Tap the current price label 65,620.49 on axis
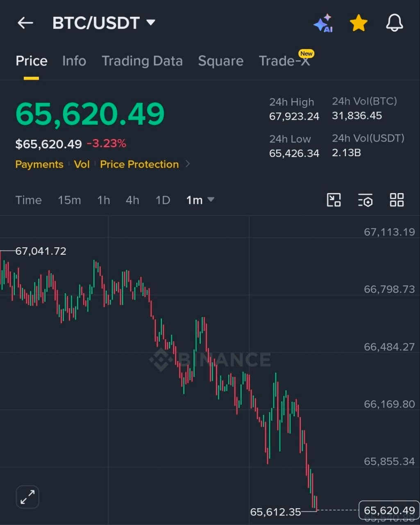The height and width of the screenshot is (525, 420). pos(389,510)
